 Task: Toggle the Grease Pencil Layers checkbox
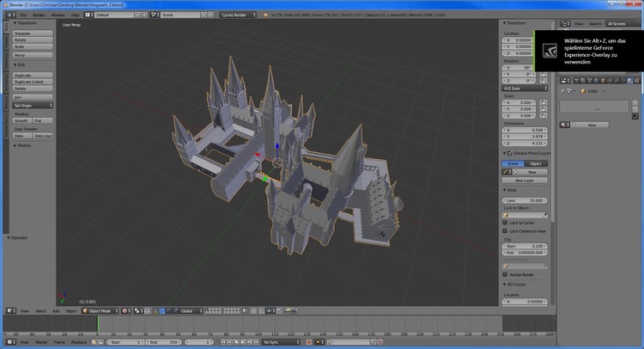(x=510, y=153)
